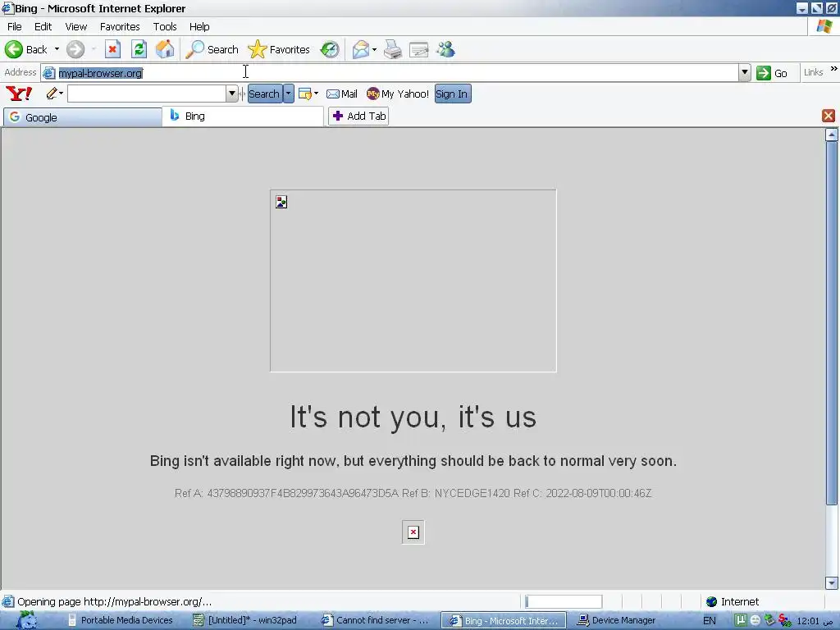This screenshot has height=630, width=840.
Task: Open the Yahoo search box dropdown
Action: tap(231, 94)
